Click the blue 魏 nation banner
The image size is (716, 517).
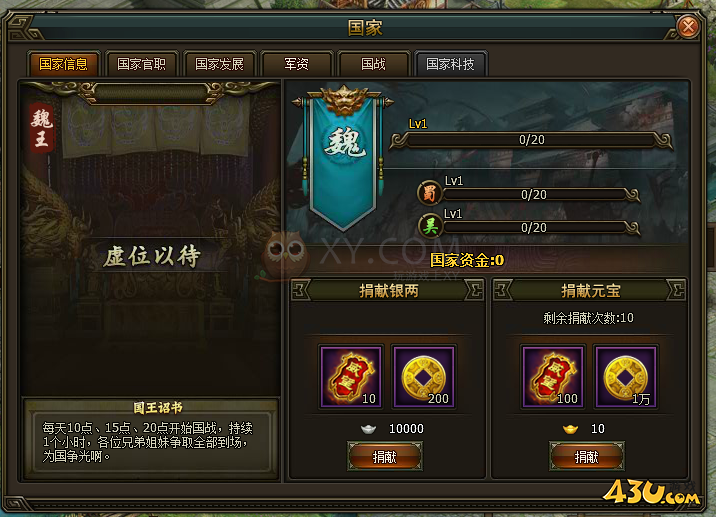tap(343, 158)
